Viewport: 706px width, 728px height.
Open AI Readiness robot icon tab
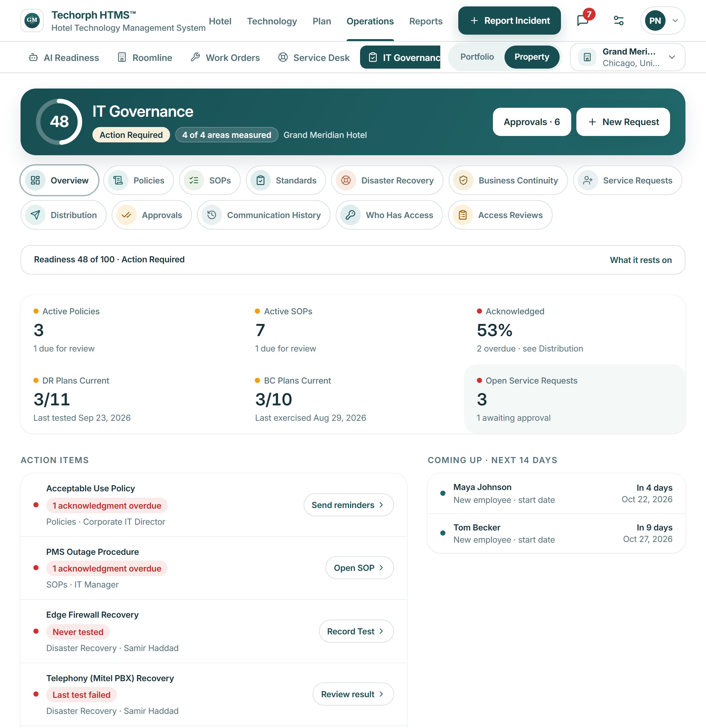(33, 58)
